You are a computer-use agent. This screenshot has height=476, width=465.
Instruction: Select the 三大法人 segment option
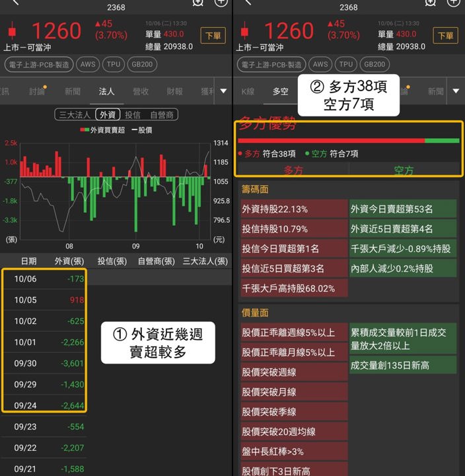(x=75, y=115)
